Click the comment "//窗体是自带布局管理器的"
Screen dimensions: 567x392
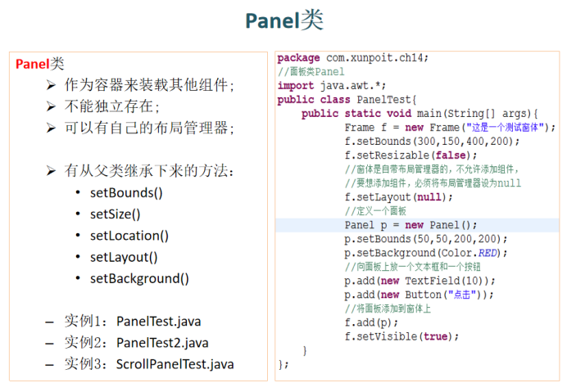click(x=432, y=169)
